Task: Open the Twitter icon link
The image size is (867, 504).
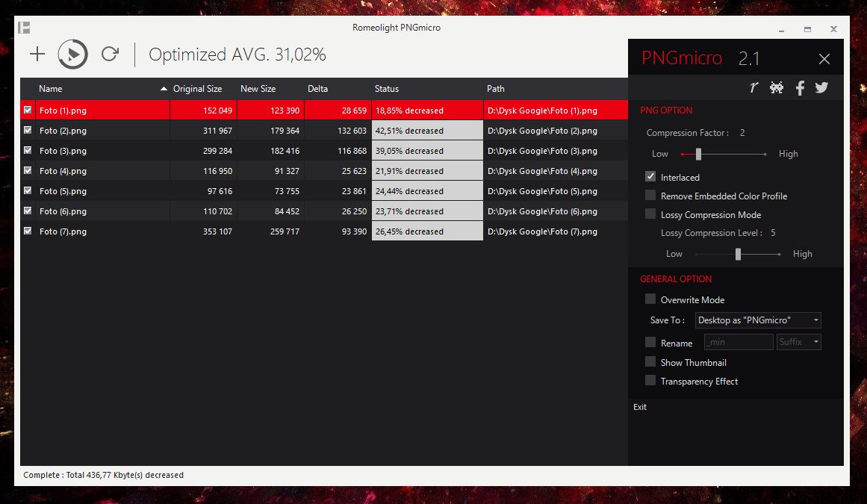Action: click(821, 87)
